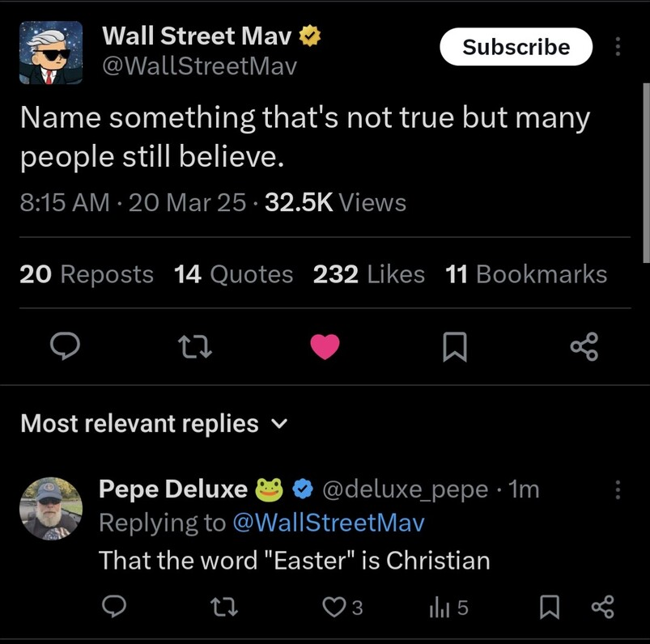
Task: Open Pepe Deluxe's avatar photo
Action: coord(50,508)
